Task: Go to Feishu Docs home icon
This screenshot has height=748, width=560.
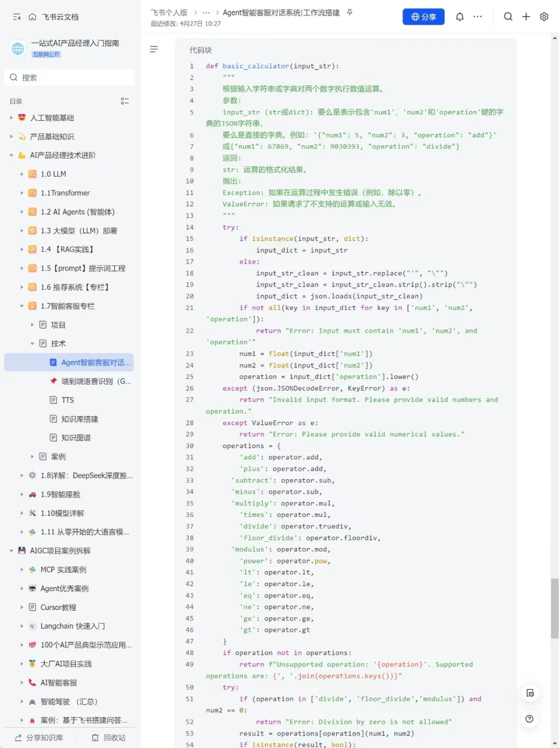Action: (33, 17)
